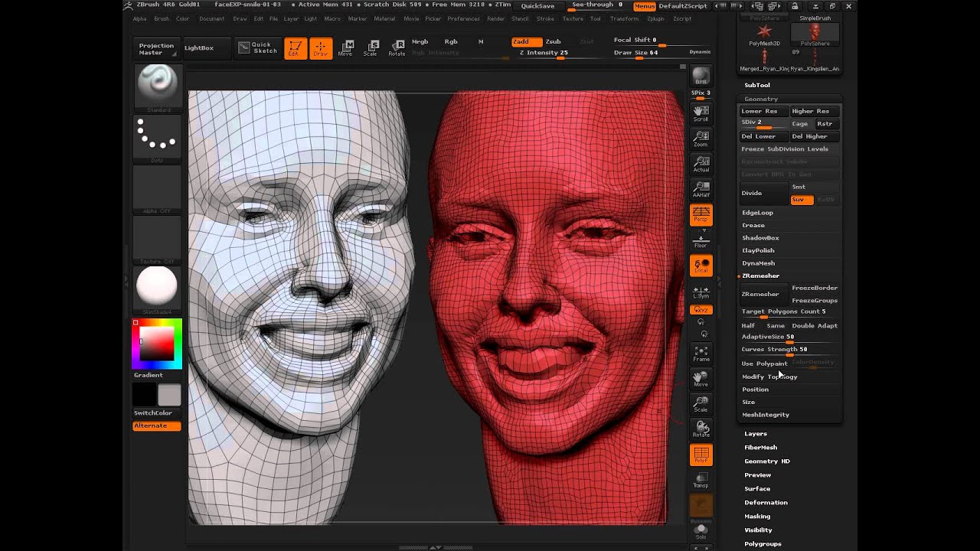Screen dimensions: 980x551
Task: Open Projection Master
Action: pyautogui.click(x=156, y=49)
